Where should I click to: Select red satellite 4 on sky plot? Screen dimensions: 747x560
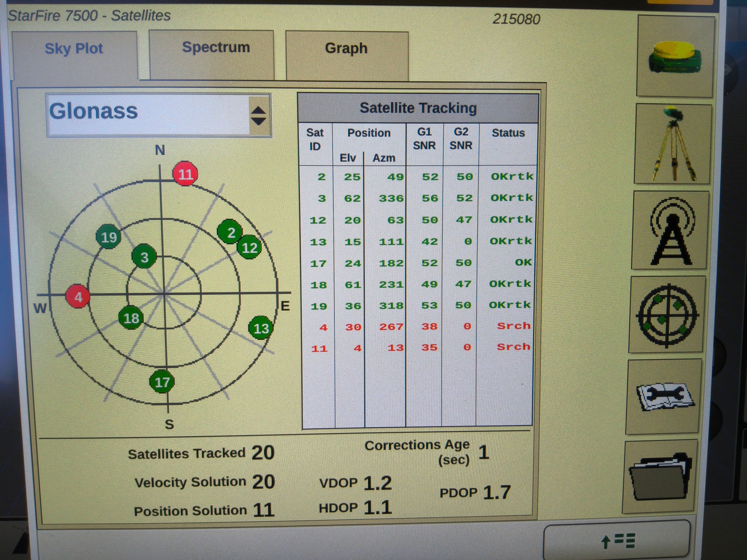click(x=78, y=296)
